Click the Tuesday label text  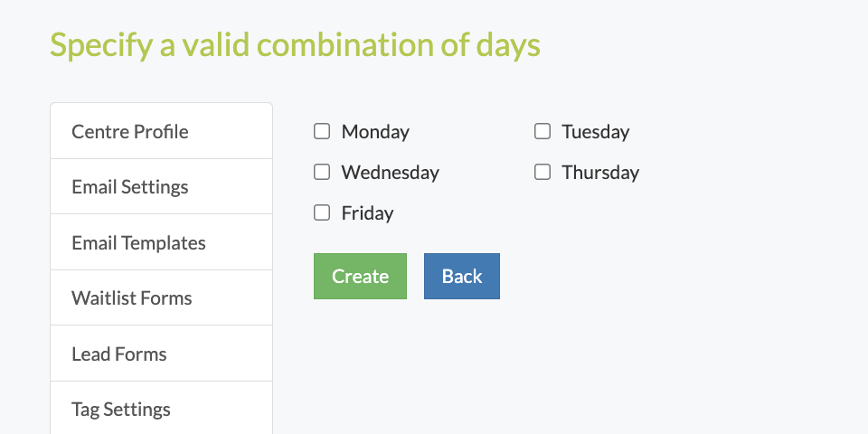coord(596,132)
